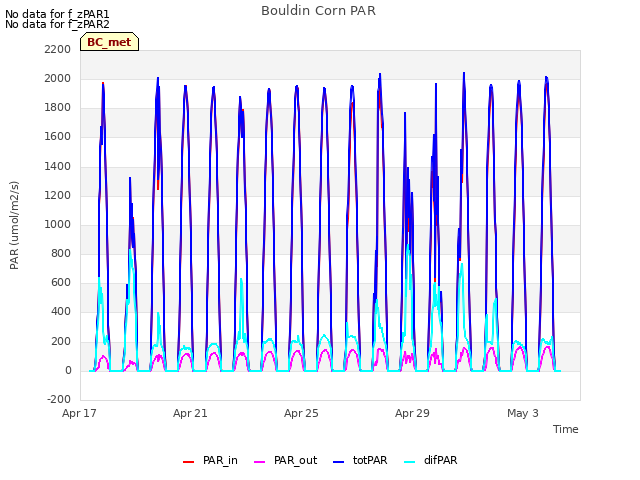640x480 pixels.
Task: Click the 600 y-axis tick label
Action: (61, 282)
